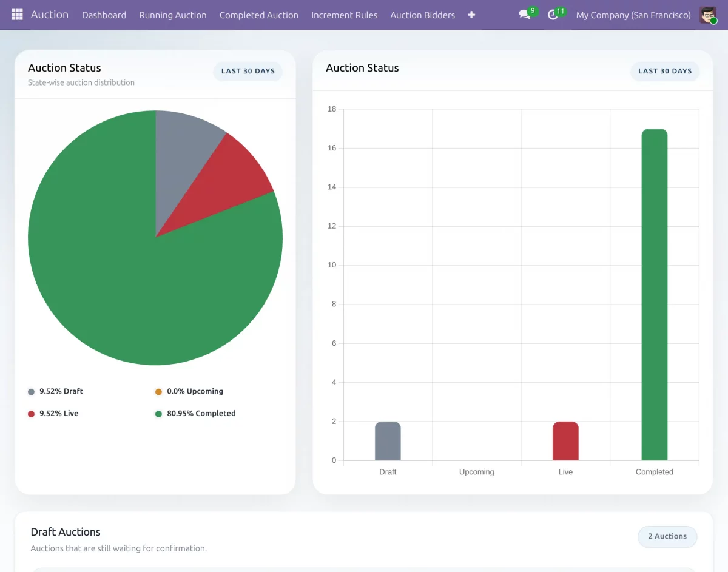The width and height of the screenshot is (728, 572).
Task: Click 'Auctions that are still waiting for confirmation.' text
Action: [119, 548]
